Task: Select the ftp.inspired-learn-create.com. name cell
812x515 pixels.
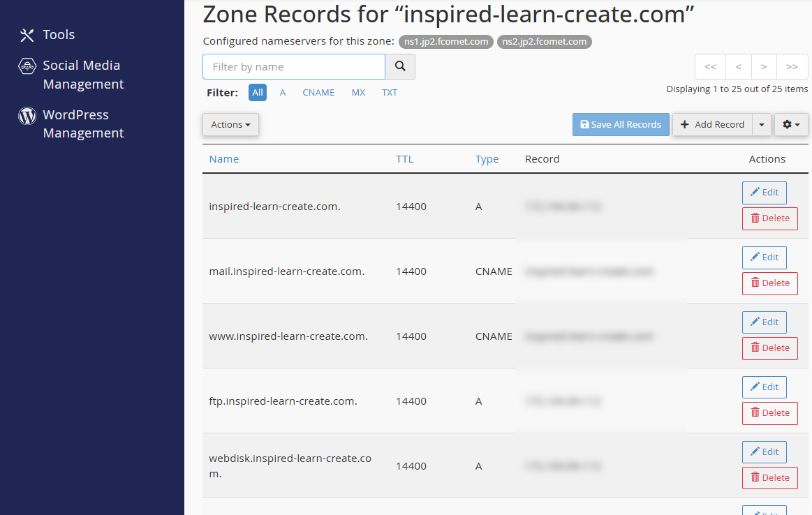Action: pos(283,401)
